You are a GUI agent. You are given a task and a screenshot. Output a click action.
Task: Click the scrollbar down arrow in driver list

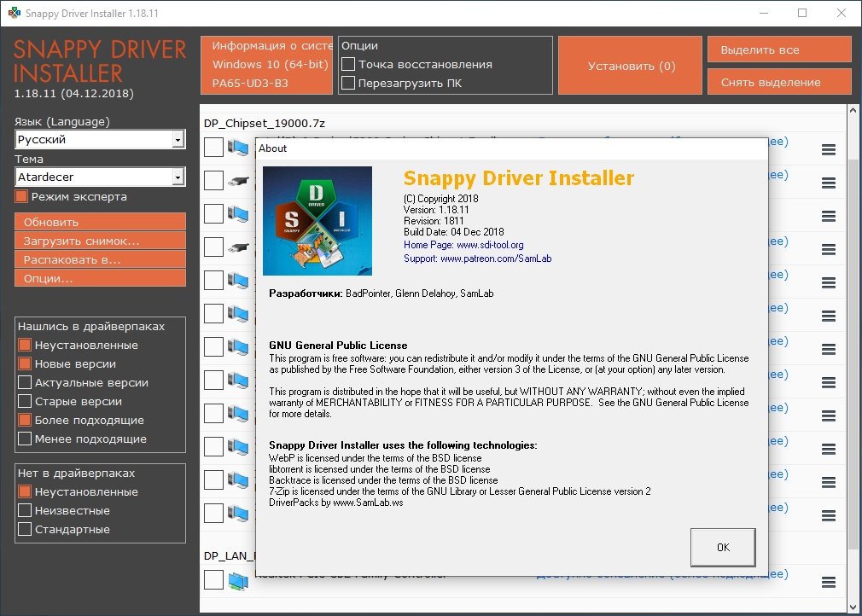click(853, 607)
